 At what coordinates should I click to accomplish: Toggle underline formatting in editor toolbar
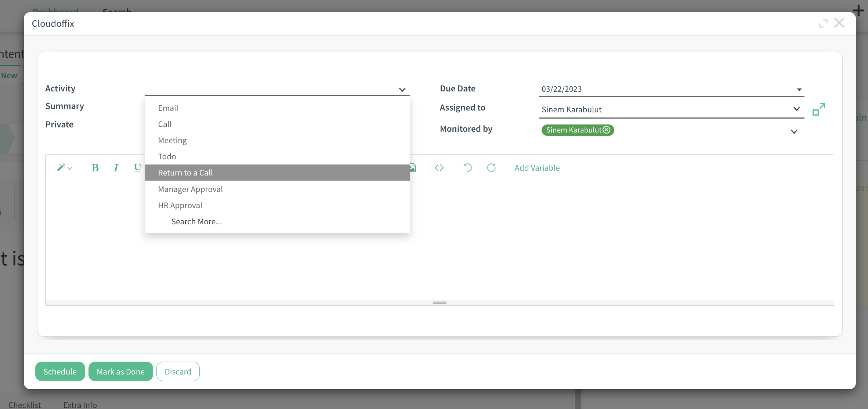pyautogui.click(x=137, y=168)
